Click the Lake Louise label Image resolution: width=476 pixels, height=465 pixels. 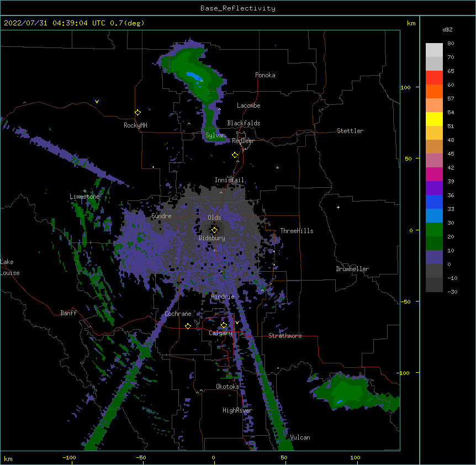pos(10,267)
